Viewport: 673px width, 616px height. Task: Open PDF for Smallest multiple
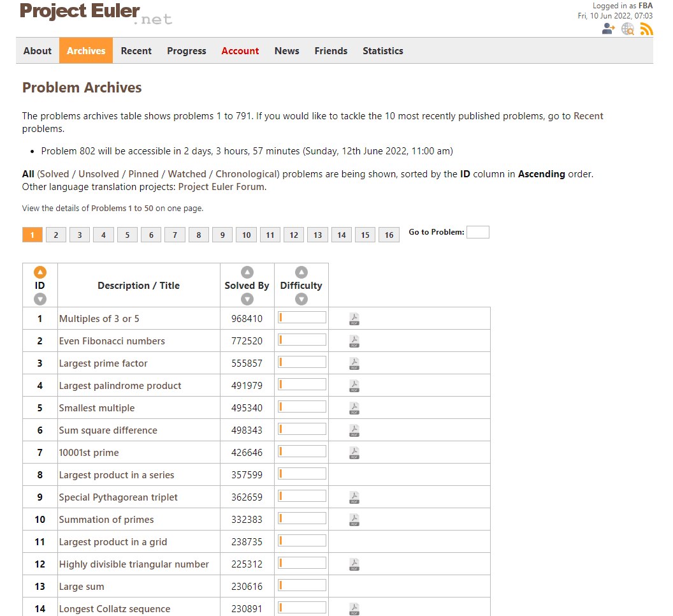point(354,408)
